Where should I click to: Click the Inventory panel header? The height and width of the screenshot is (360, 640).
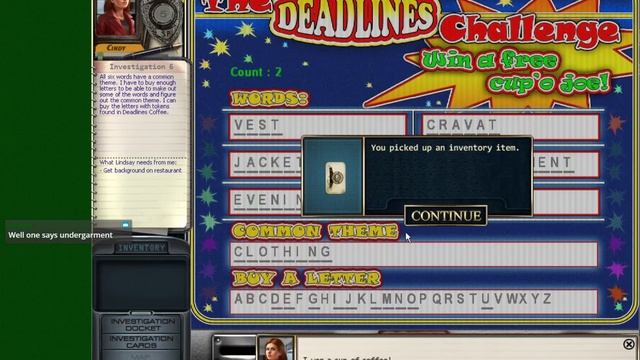pos(141,248)
